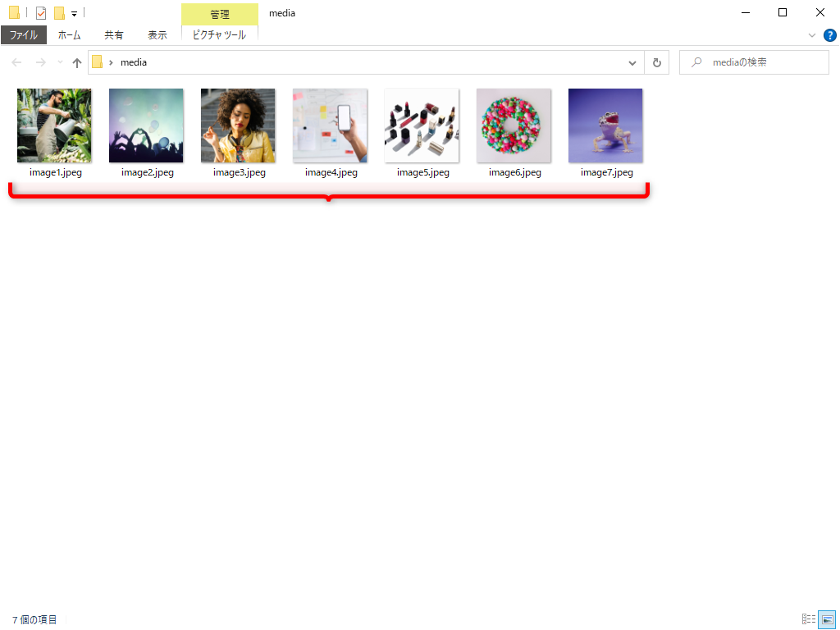840x630 pixels.
Task: Refresh the media folder view
Action: (x=656, y=62)
